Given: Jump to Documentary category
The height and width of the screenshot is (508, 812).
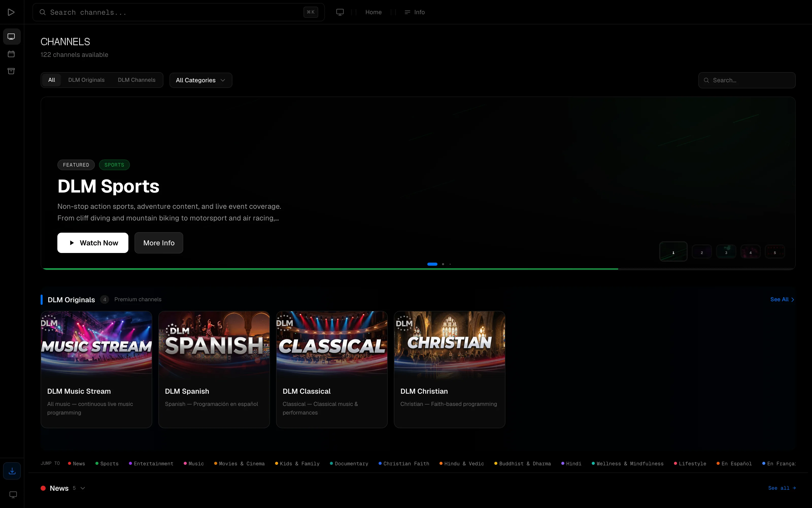Looking at the screenshot, I should pyautogui.click(x=349, y=464).
